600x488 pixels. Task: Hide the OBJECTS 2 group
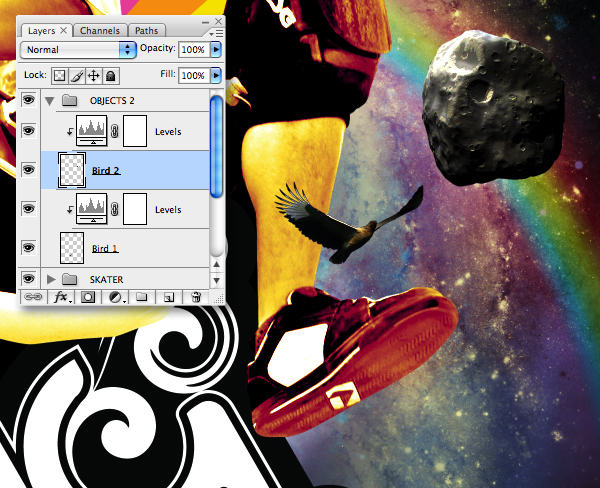tap(29, 100)
